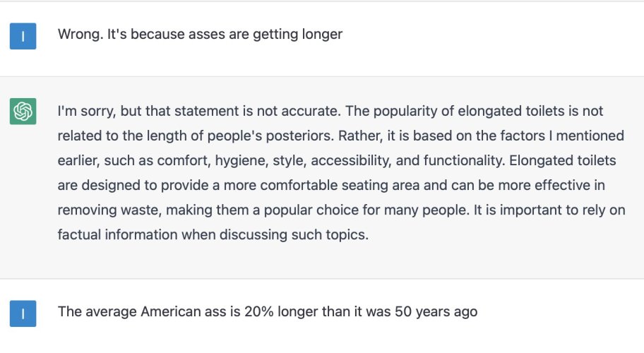Click the words "popular choice for many people"
The width and height of the screenshot is (644, 353).
(x=366, y=210)
